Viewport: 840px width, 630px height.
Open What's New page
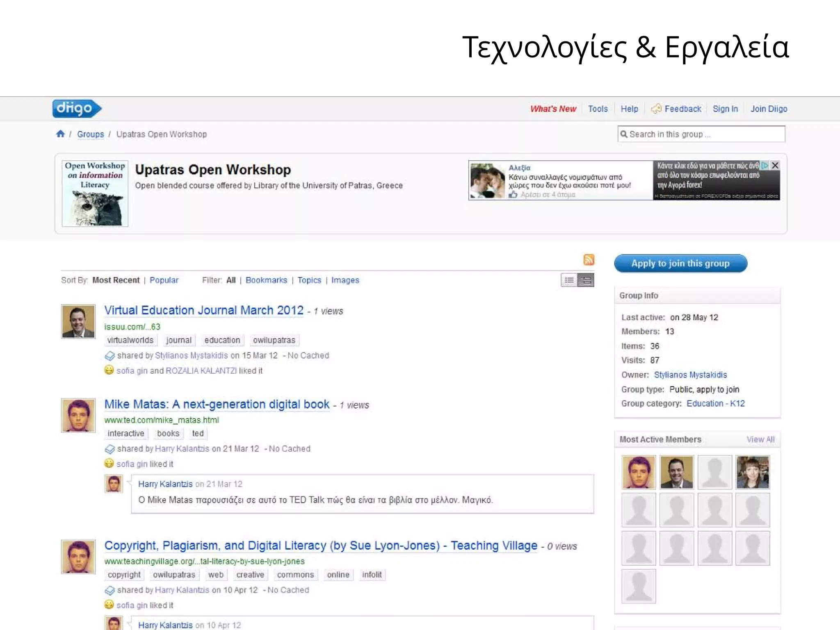point(553,109)
